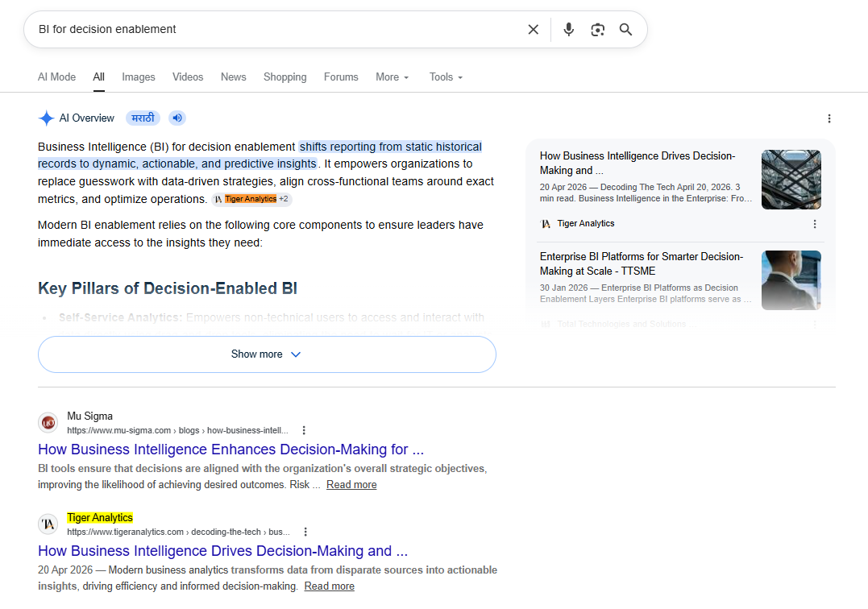Click the businessman thumbnail for the TTSME card
Screen dimensions: 868x609
(791, 280)
